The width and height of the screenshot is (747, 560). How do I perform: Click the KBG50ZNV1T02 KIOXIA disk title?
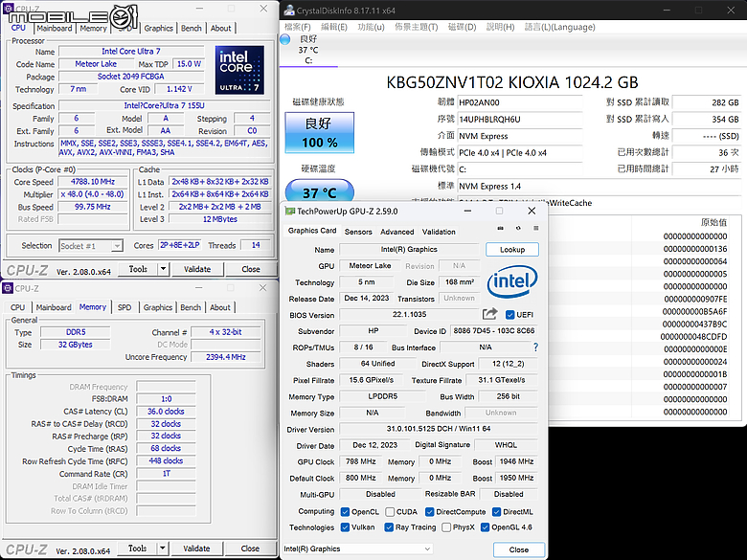[511, 82]
